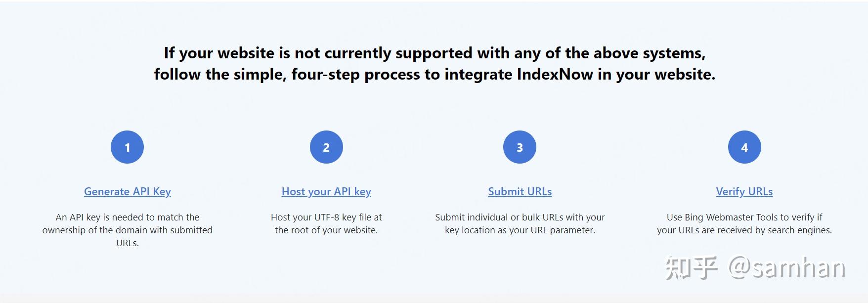Go to the Verify URLs link
Image resolution: width=868 pixels, height=303 pixels.
click(744, 192)
